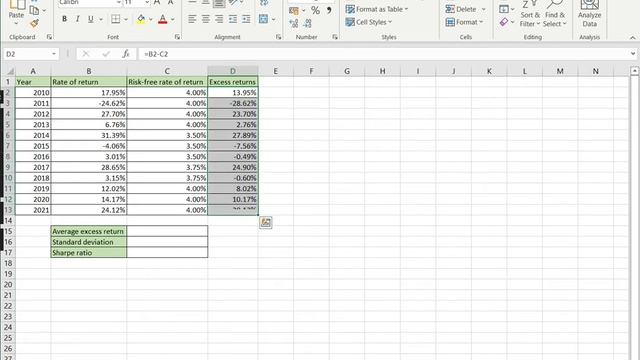
Task: Apply Accounting Number Format
Action: click(x=294, y=10)
